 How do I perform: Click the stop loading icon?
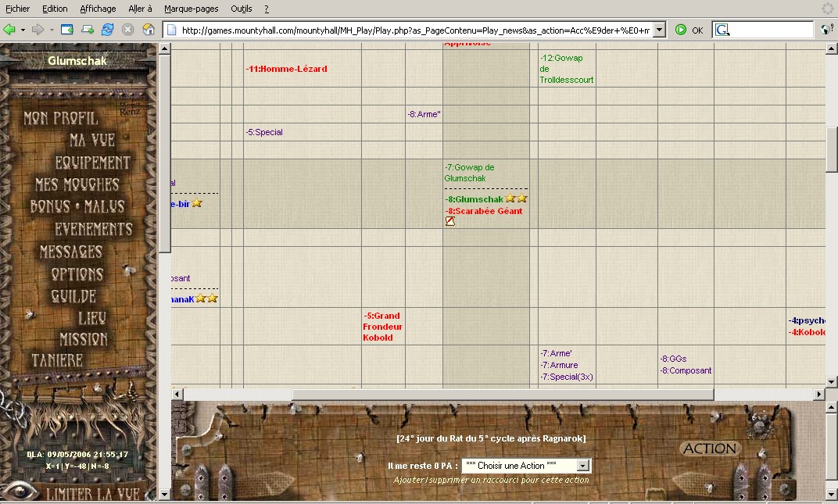tap(127, 27)
